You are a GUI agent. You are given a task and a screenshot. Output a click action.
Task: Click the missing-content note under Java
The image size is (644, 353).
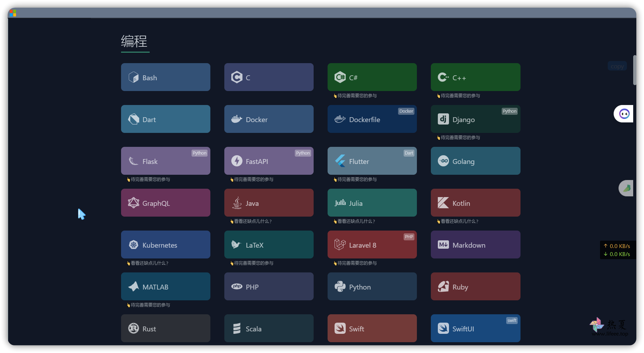pos(251,221)
